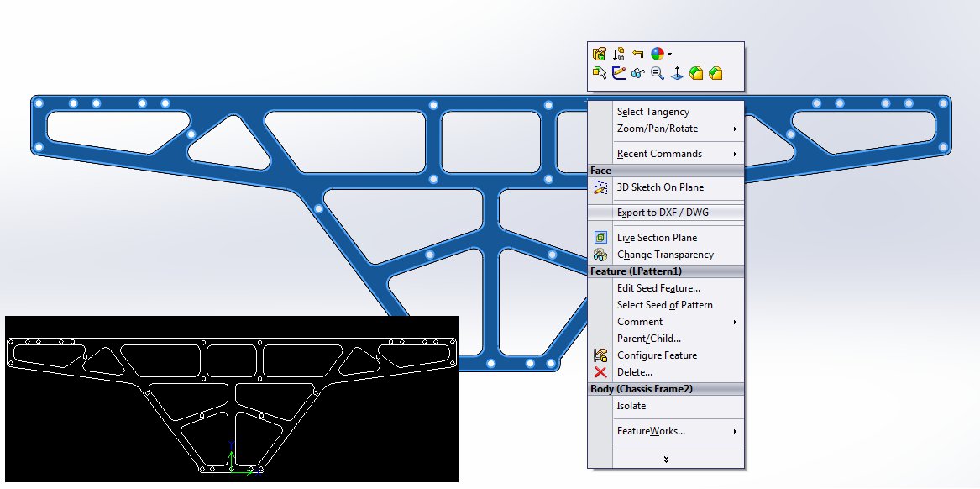Choose Select Seed of Pattern
Viewport: 980px width, 489px height.
[x=666, y=305]
